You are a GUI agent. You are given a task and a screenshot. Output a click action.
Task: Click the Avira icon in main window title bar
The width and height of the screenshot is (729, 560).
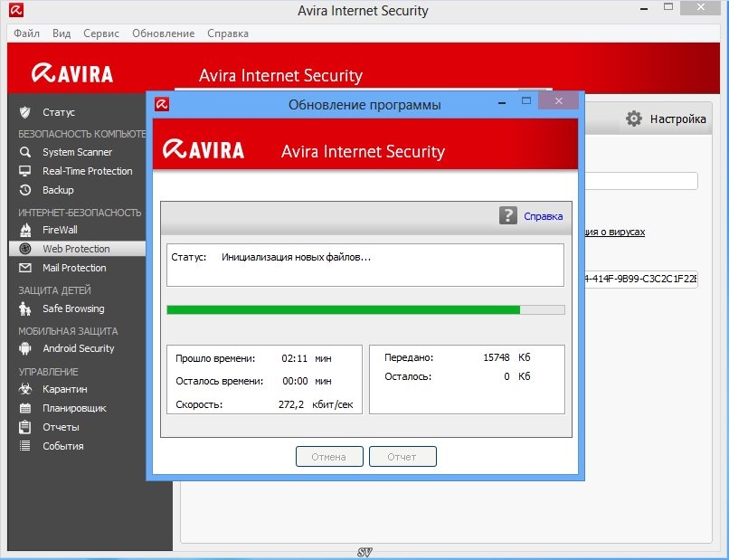coord(15,10)
